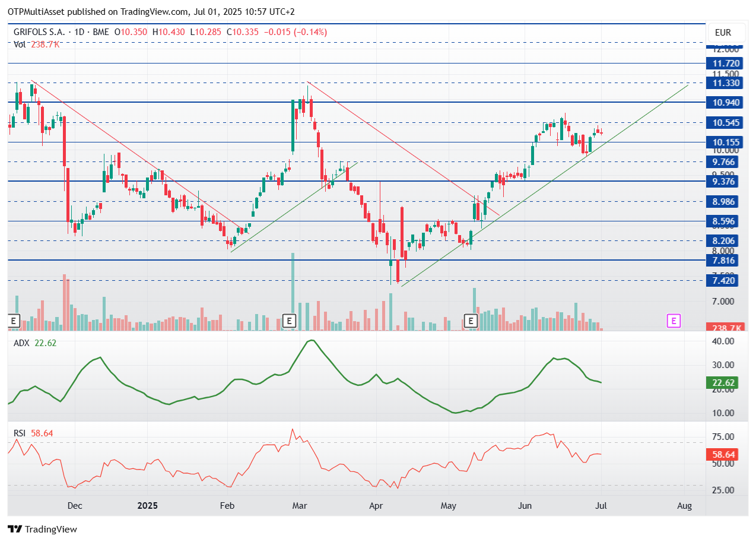The image size is (756, 542).
Task: Click the Jul label on time axis
Action: point(600,506)
